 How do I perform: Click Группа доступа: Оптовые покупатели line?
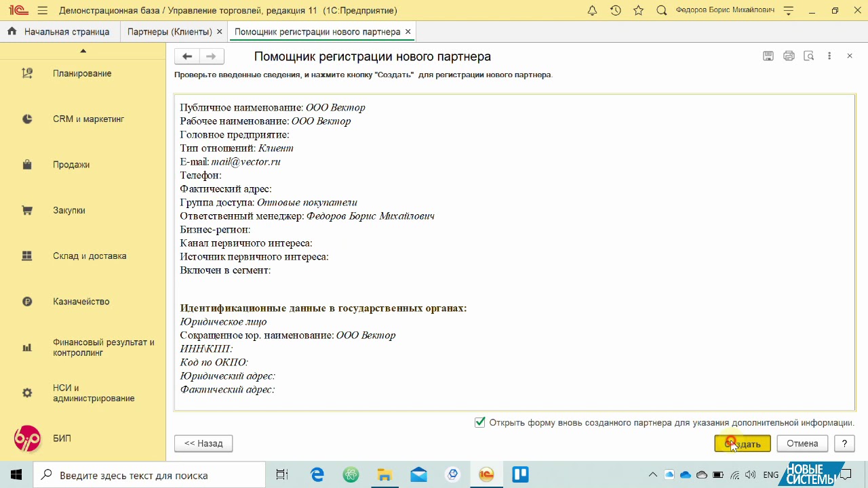[x=269, y=203]
